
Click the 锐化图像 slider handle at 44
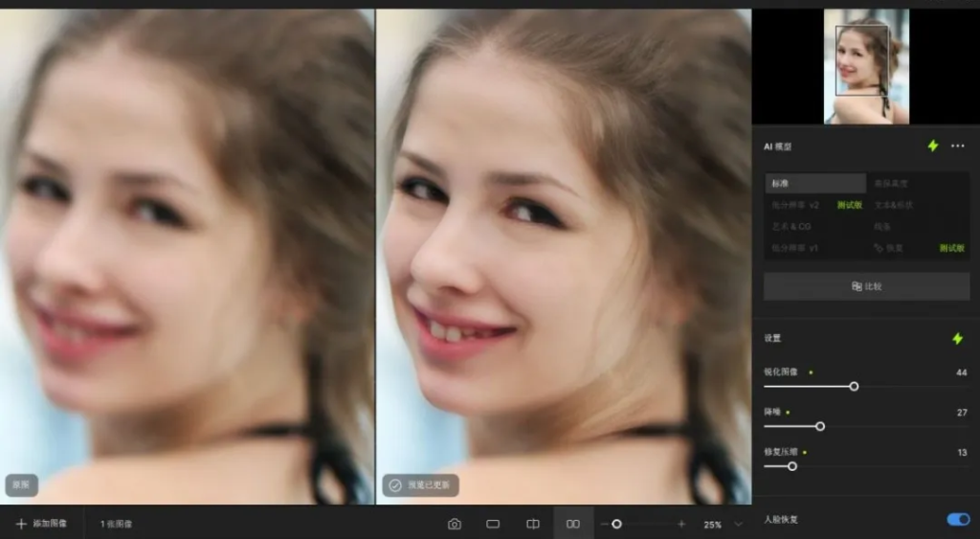click(x=854, y=387)
